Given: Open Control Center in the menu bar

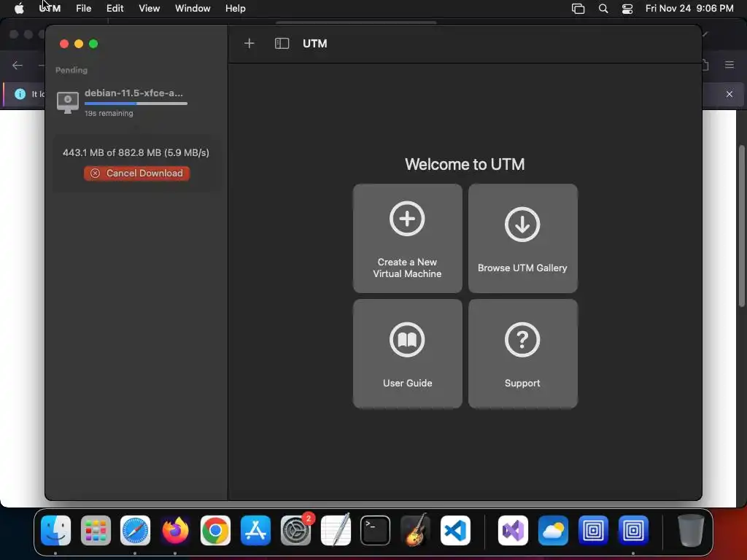Looking at the screenshot, I should click(627, 9).
